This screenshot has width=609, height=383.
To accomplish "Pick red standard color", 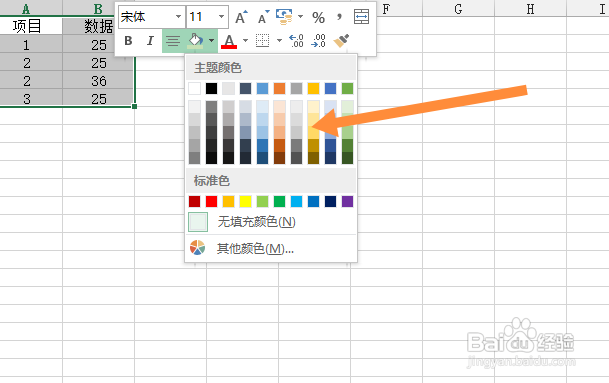I will point(212,202).
